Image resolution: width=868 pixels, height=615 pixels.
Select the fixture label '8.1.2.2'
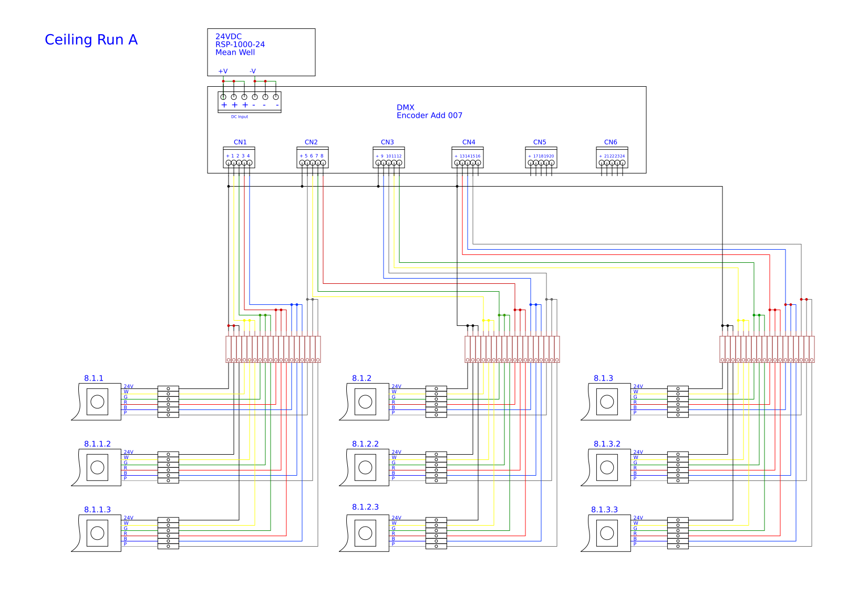(365, 444)
